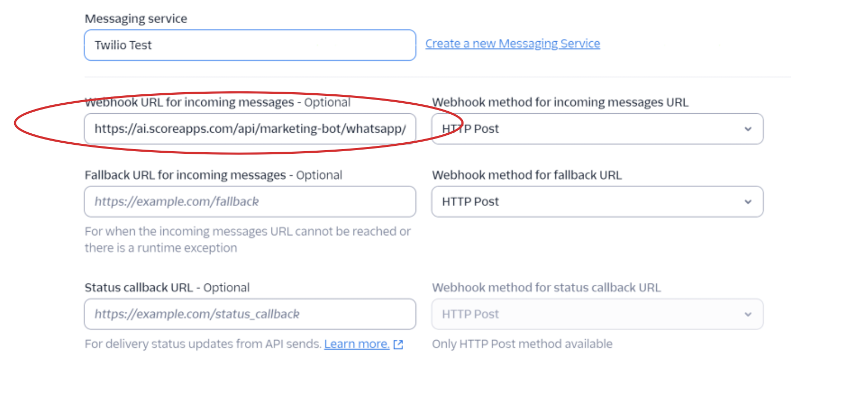Select the Status callback URL input field
The height and width of the screenshot is (414, 868).
pyautogui.click(x=250, y=314)
